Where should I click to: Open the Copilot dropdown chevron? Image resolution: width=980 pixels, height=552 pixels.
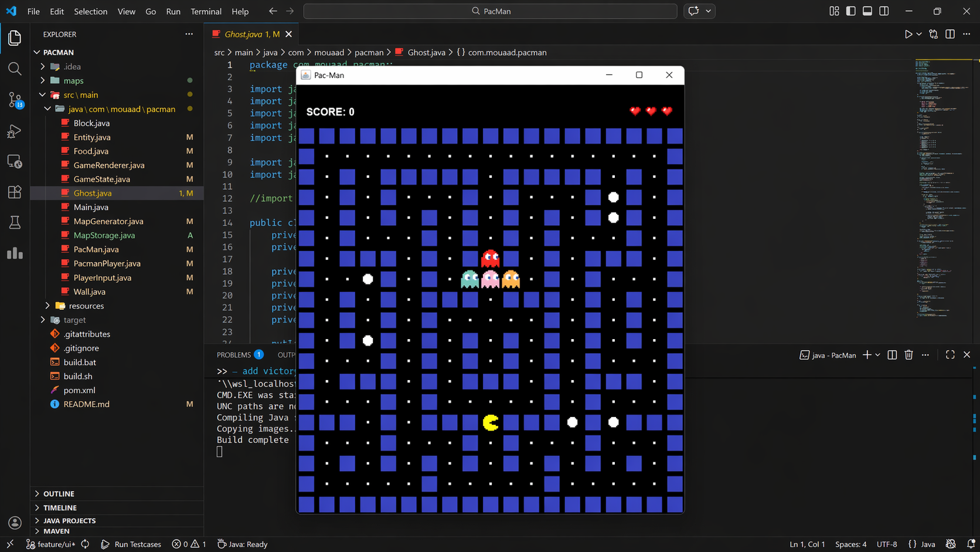[708, 11]
